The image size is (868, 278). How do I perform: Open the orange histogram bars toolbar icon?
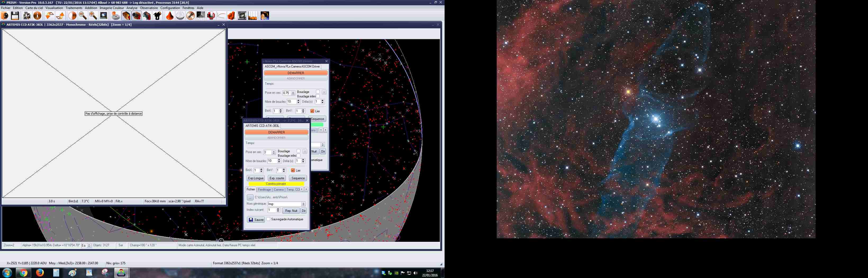[252, 16]
